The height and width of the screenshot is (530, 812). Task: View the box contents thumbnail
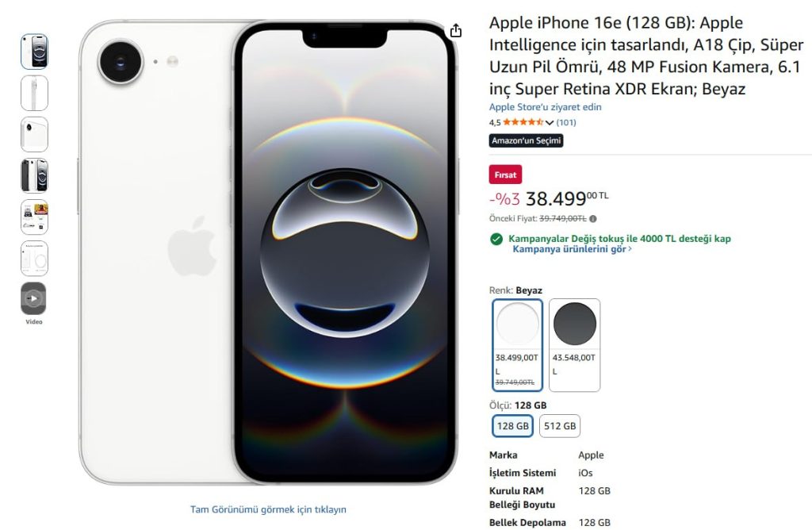[34, 258]
